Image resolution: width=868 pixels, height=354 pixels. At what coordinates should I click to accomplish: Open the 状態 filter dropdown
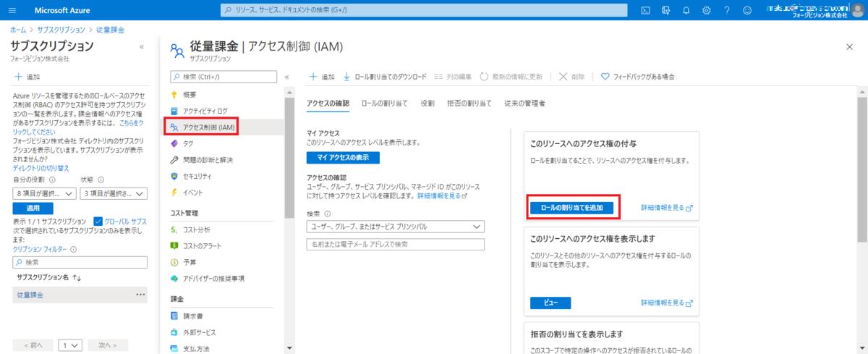(x=114, y=193)
